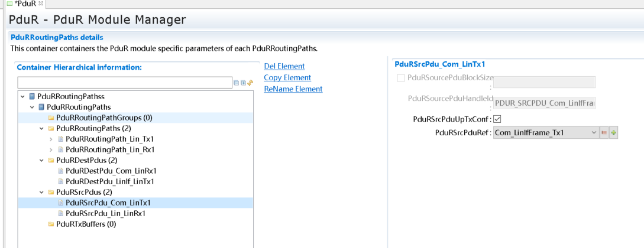The image size is (644, 248).
Task: Click the ReName Element link
Action: click(293, 89)
